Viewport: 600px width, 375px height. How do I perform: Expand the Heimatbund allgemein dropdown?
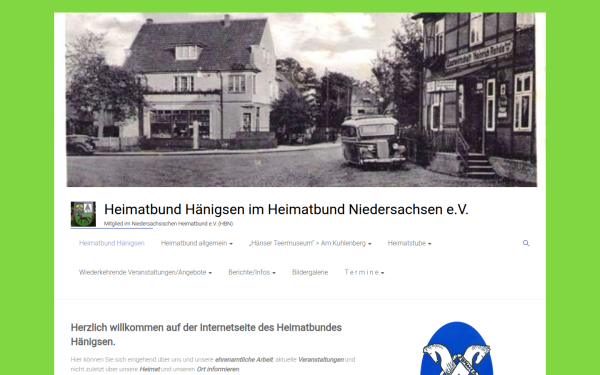point(197,243)
